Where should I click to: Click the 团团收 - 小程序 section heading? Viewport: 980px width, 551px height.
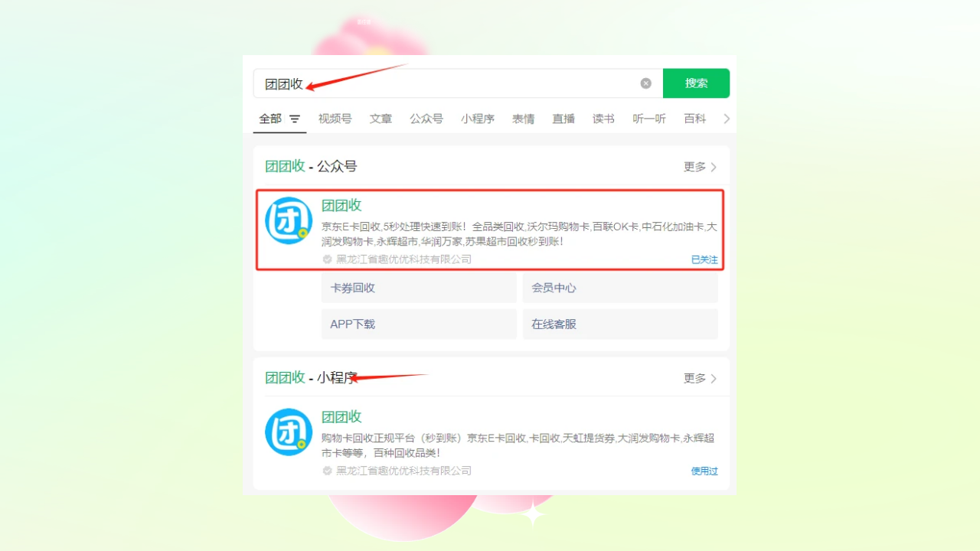click(311, 377)
